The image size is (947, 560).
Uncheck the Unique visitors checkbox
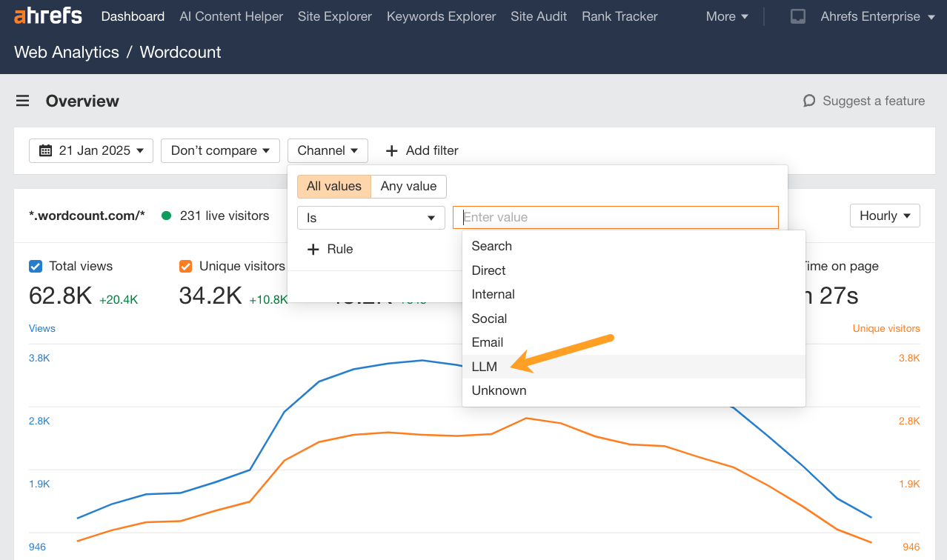(185, 266)
